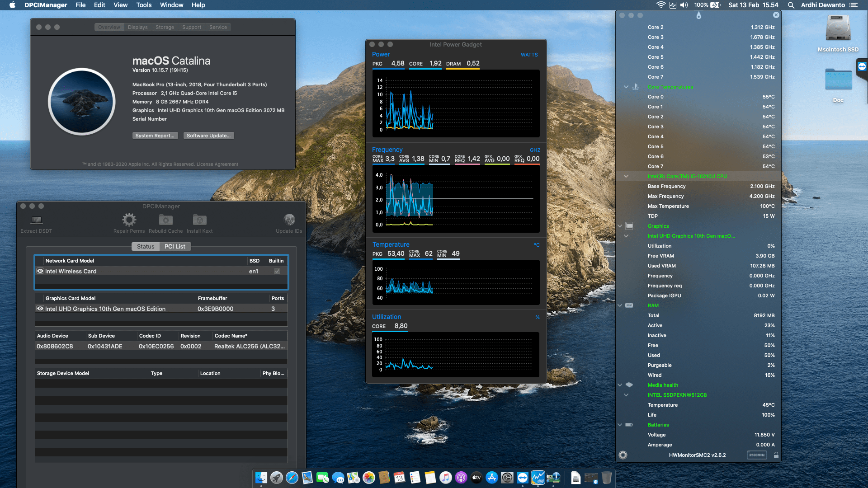
Task: Open the License Agreement link
Action: (x=217, y=164)
